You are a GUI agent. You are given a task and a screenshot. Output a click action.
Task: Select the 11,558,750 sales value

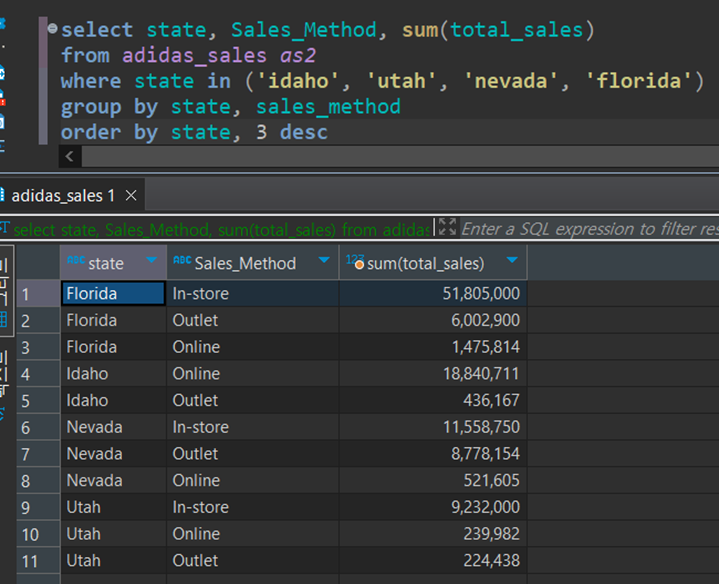[x=433, y=427]
